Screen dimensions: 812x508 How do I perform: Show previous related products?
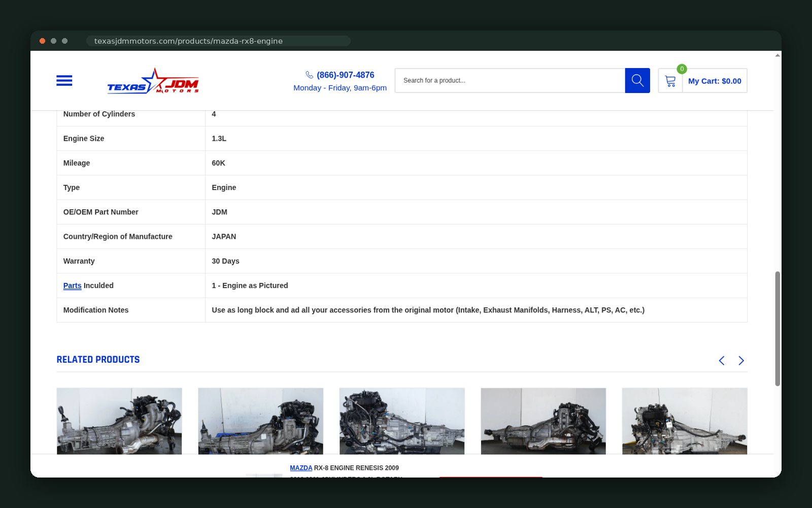(x=722, y=360)
